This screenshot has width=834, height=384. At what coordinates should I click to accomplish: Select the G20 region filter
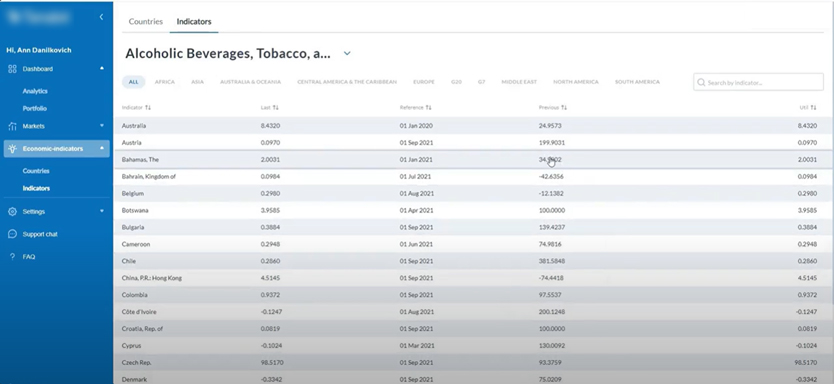pos(456,82)
